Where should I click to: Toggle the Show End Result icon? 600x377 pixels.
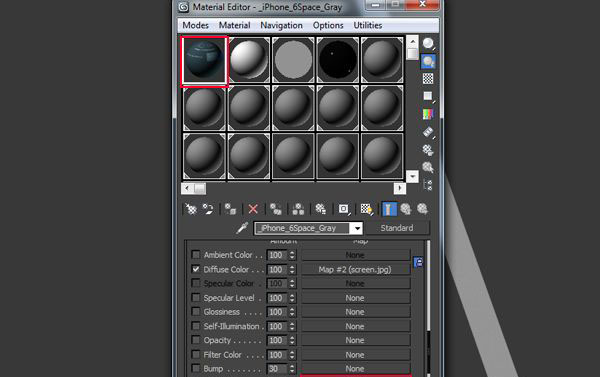coord(389,209)
